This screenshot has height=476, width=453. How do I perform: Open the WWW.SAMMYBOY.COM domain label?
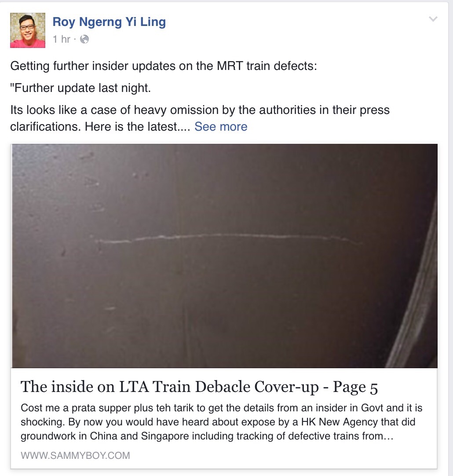coord(75,455)
